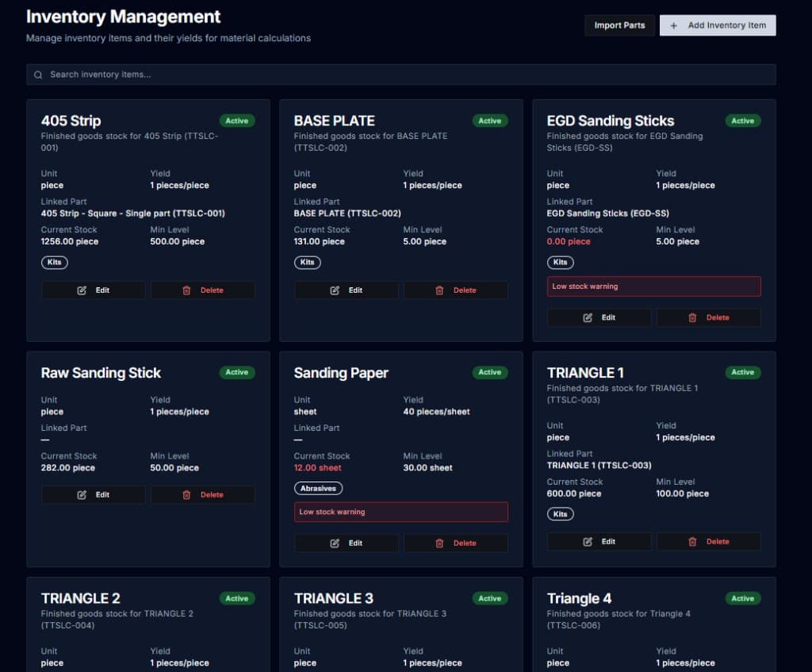The height and width of the screenshot is (672, 812).
Task: Click the Active badge on 405 Strip
Action: (237, 121)
